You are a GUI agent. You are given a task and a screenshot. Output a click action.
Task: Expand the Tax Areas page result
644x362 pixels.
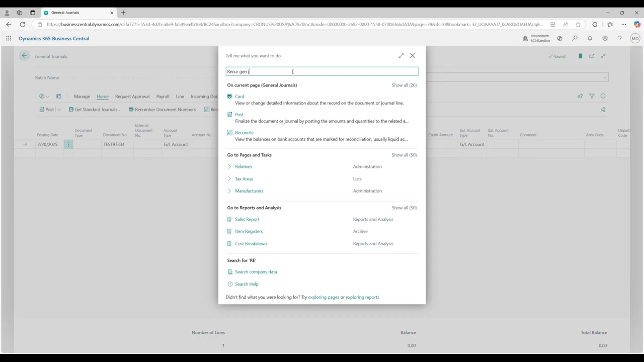[x=229, y=178]
